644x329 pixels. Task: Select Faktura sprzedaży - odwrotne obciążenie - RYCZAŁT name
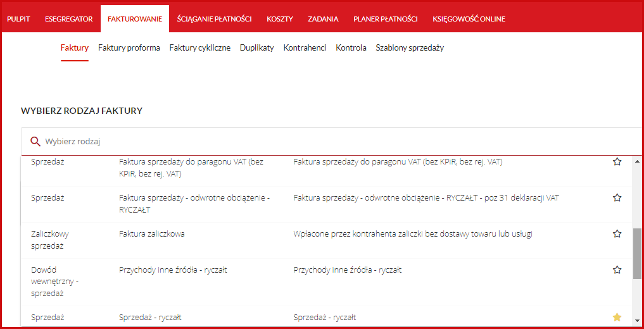pos(194,204)
